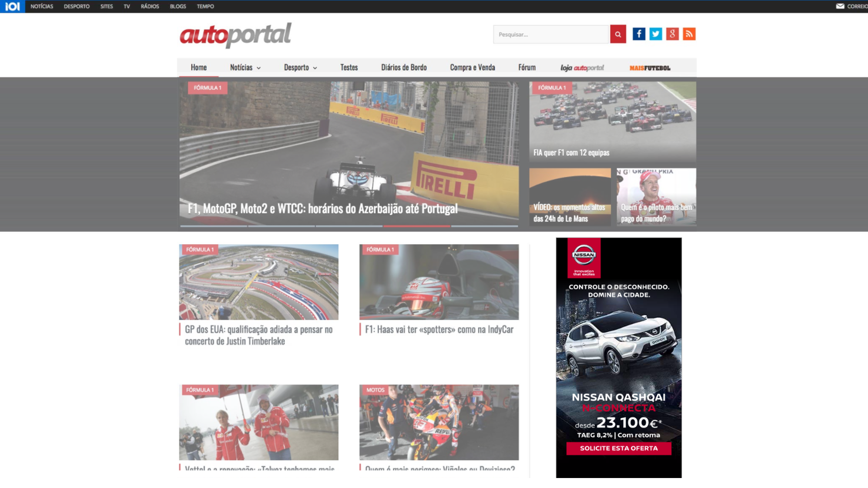The height and width of the screenshot is (488, 868).
Task: Open Diários de Bordo menu item
Action: pyautogui.click(x=404, y=68)
